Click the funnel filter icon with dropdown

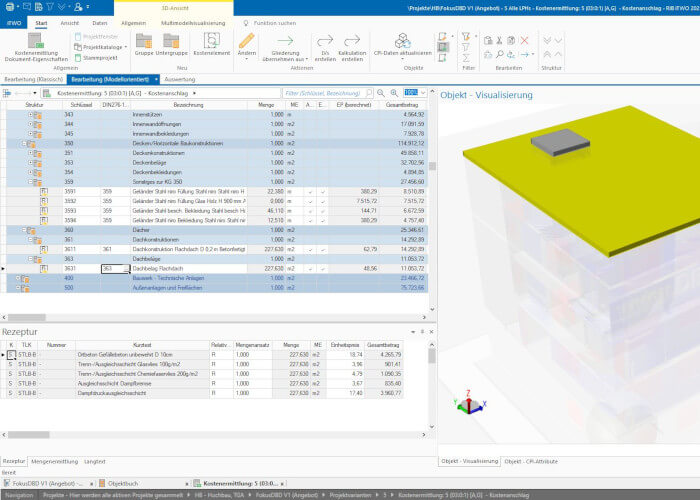(466, 36)
